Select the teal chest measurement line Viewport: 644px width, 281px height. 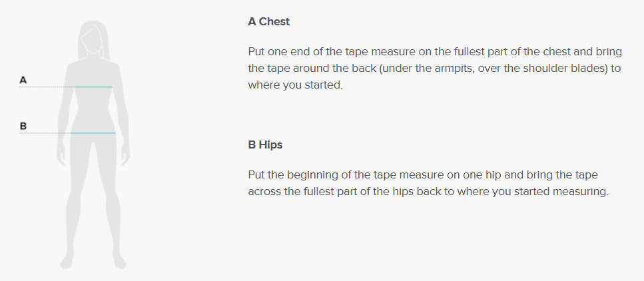pyautogui.click(x=93, y=87)
